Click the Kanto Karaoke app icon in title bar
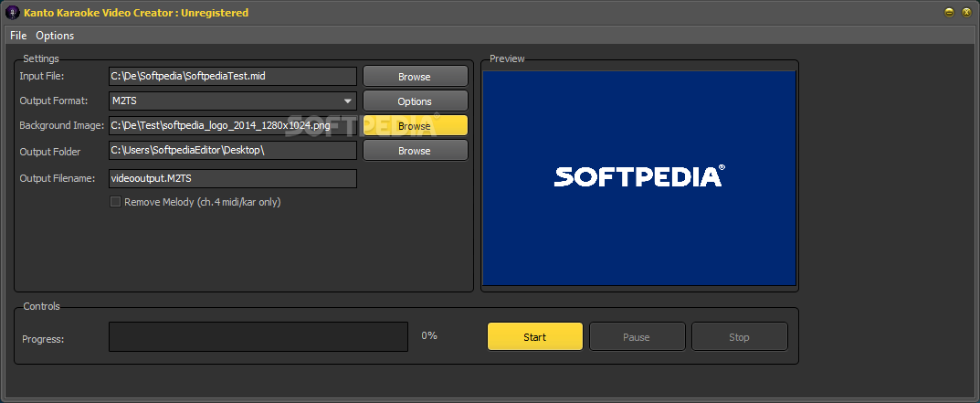 [12, 12]
